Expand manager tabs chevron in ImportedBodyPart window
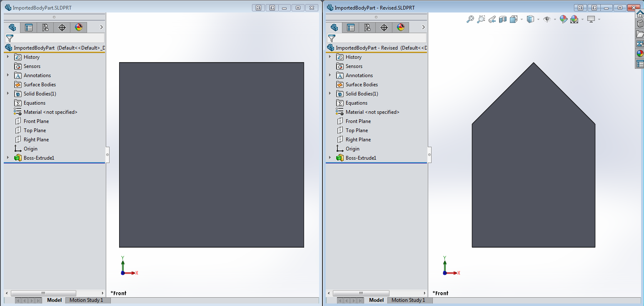This screenshot has width=644, height=306. click(101, 27)
